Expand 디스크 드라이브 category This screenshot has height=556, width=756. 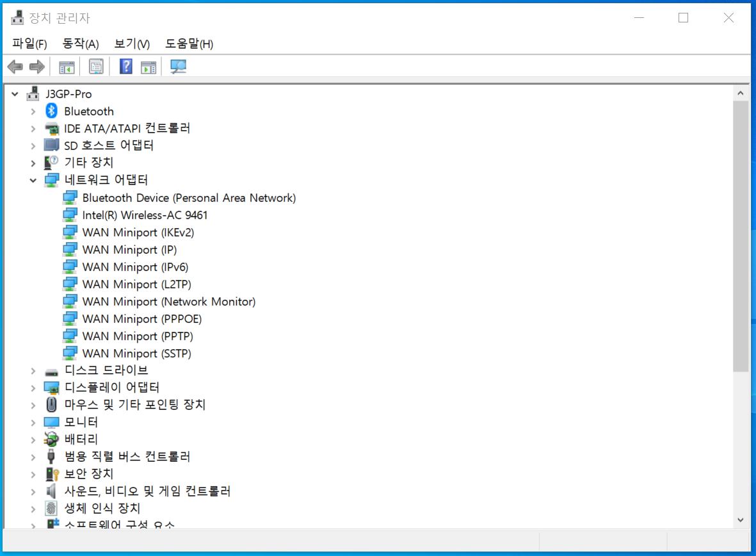(x=33, y=371)
